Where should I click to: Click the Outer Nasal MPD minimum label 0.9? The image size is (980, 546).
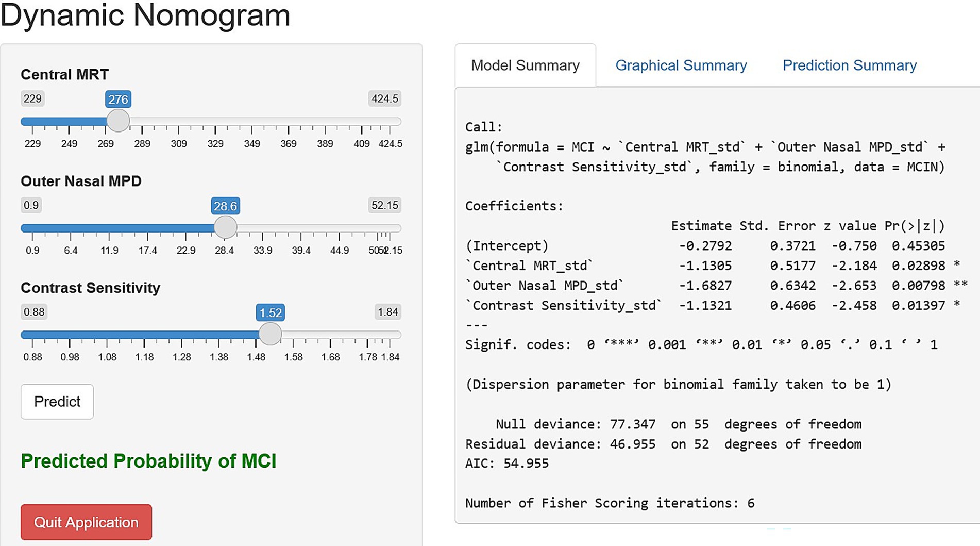[x=31, y=205]
